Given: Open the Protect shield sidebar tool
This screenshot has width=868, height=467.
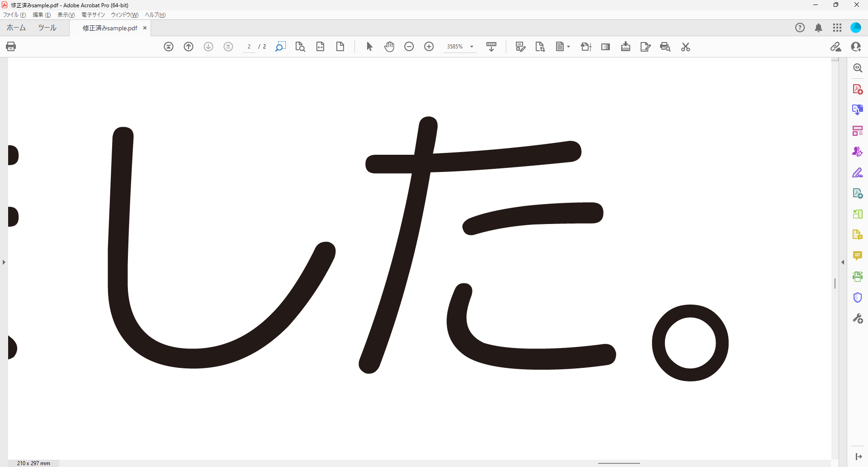Looking at the screenshot, I should point(858,298).
